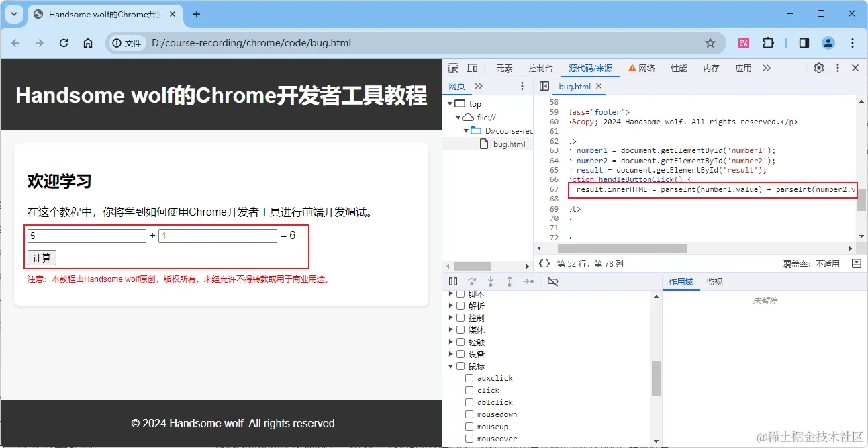The image size is (868, 448).
Task: Close the bug.html editor tab
Action: coord(599,86)
